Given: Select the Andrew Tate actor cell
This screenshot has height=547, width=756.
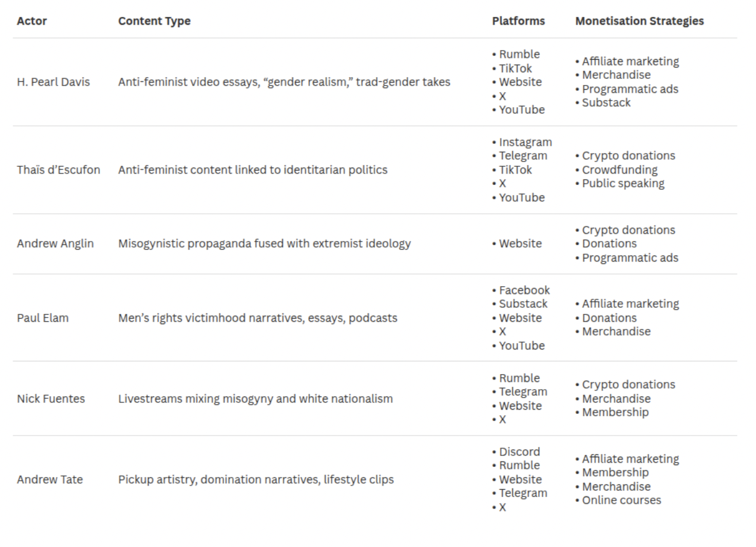Looking at the screenshot, I should (50, 480).
